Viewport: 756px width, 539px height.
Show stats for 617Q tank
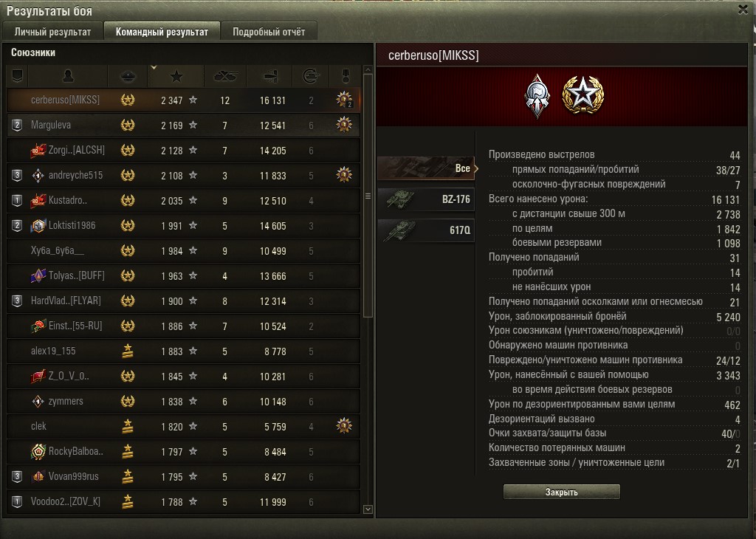427,230
